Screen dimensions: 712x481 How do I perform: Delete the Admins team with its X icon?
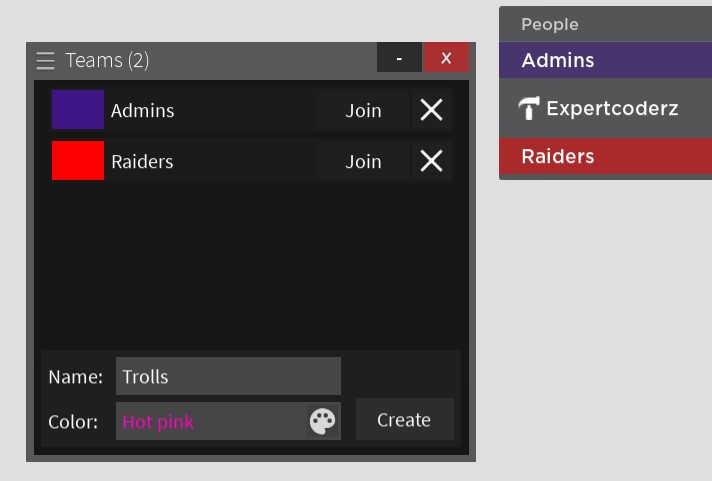431,110
